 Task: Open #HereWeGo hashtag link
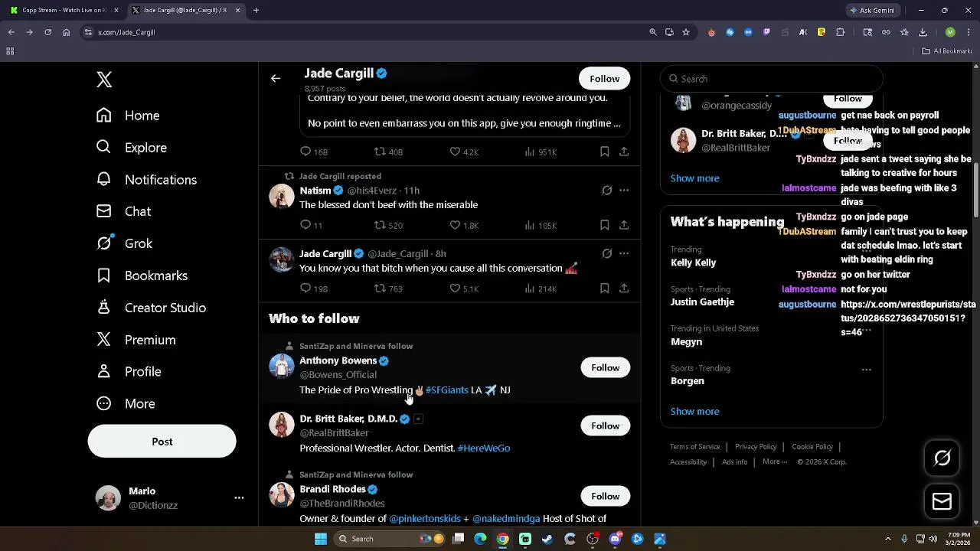point(484,448)
